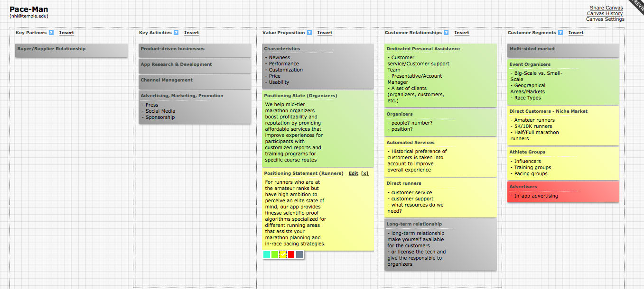Select the Dedicated Personal Assistance note
The height and width of the screenshot is (289, 644).
[441, 76]
